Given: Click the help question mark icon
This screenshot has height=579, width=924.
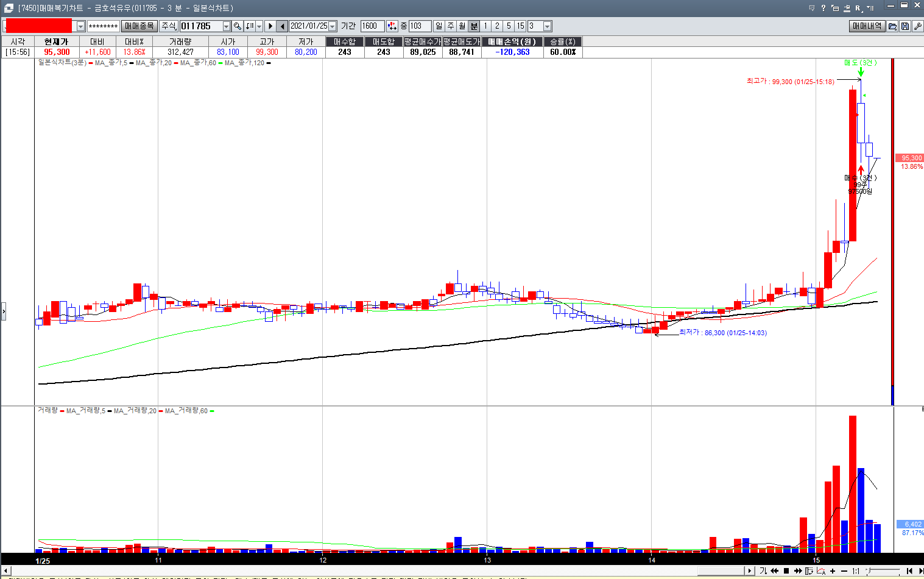Looking at the screenshot, I should (x=823, y=8).
